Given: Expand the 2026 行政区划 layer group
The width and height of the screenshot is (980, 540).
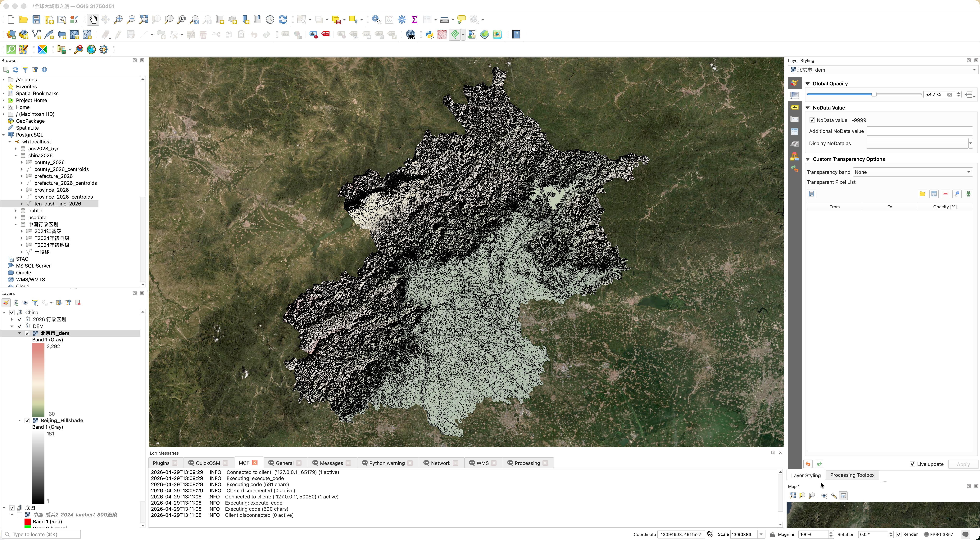Looking at the screenshot, I should point(12,319).
